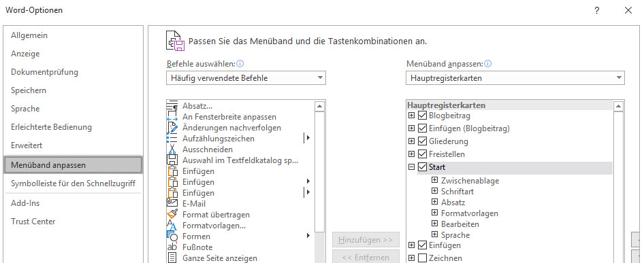Screen dimensions: 644x263
Task: Click the info icon beside Menüband anpassen
Action: (488, 64)
